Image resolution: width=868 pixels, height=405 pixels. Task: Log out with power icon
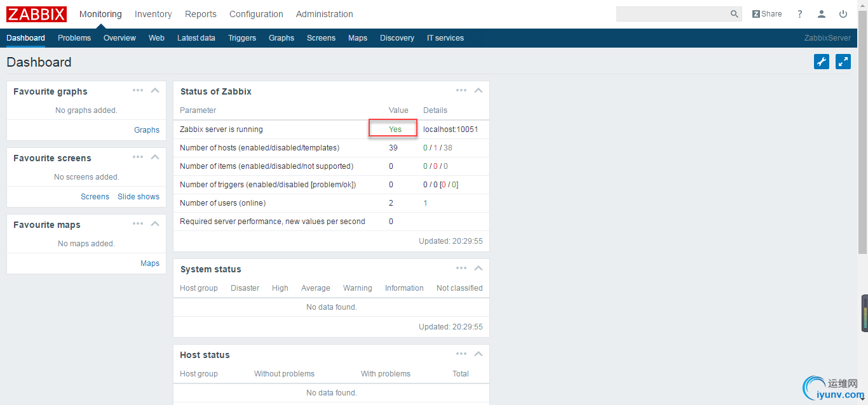pyautogui.click(x=843, y=14)
